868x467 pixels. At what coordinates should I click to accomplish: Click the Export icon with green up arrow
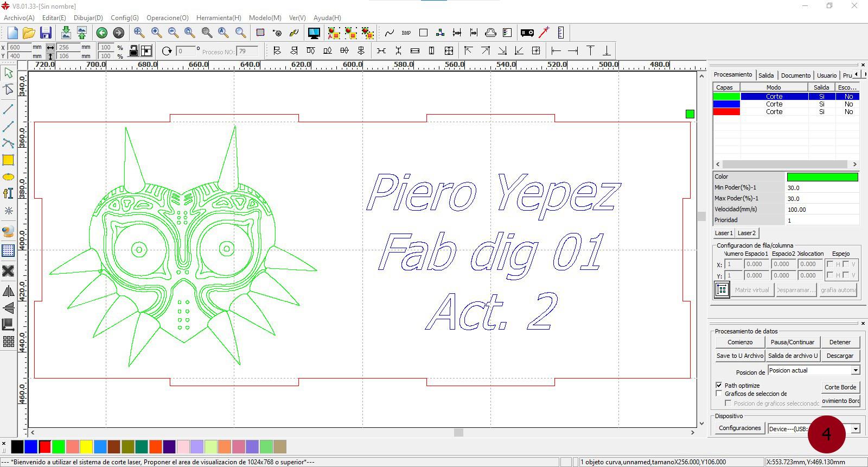pyautogui.click(x=82, y=33)
